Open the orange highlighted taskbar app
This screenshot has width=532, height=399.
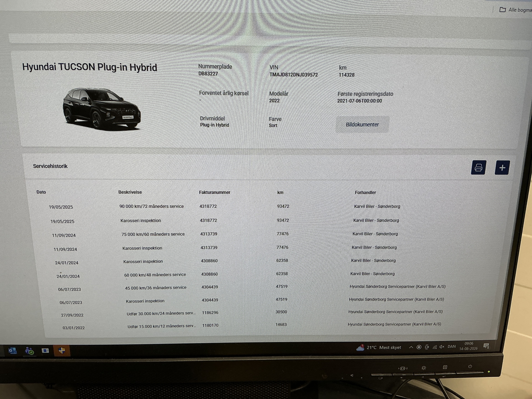coord(62,351)
